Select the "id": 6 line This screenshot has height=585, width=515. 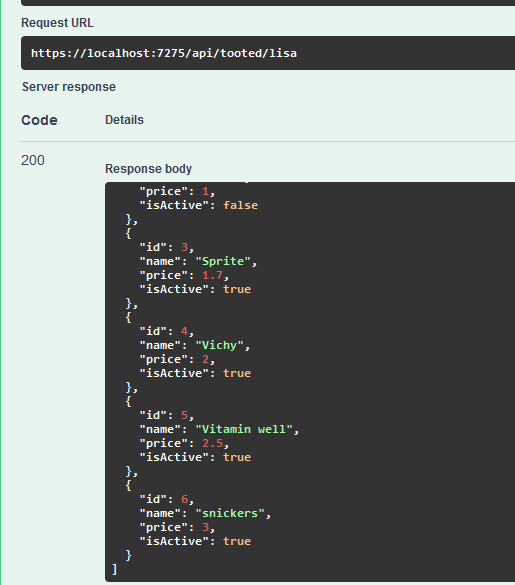pos(166,499)
